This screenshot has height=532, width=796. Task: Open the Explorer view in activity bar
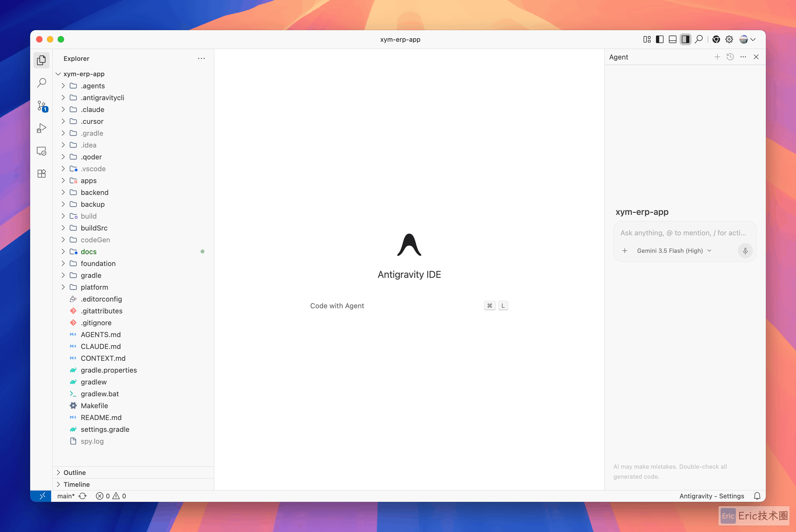coord(41,60)
